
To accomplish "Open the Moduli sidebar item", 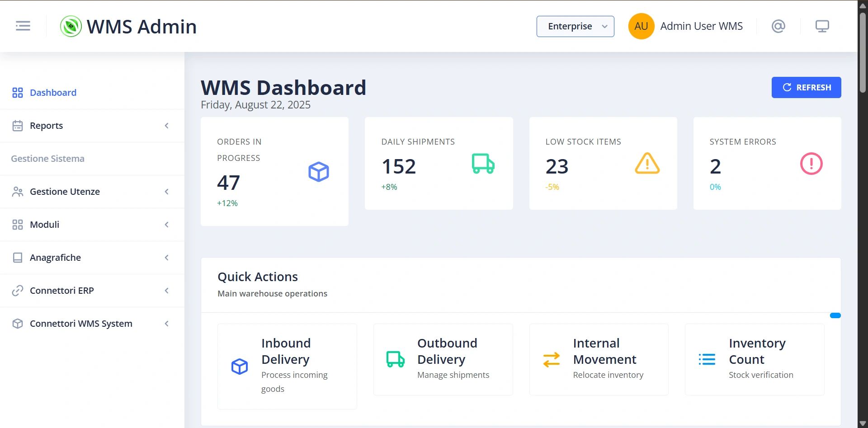I will (45, 225).
